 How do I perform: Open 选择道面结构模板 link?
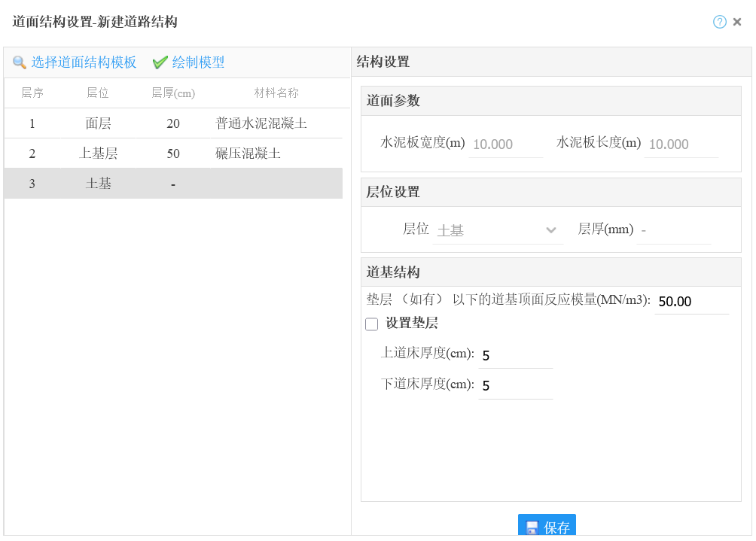84,62
